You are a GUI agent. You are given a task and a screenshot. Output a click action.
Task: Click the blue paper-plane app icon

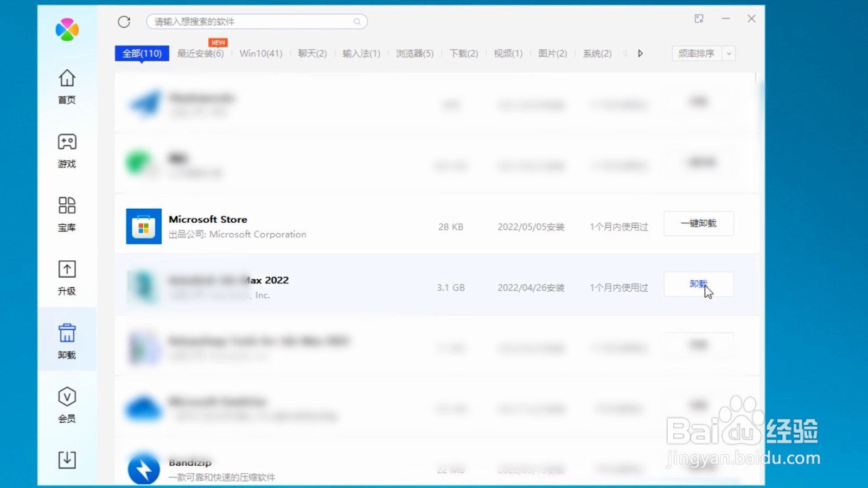pyautogui.click(x=145, y=103)
